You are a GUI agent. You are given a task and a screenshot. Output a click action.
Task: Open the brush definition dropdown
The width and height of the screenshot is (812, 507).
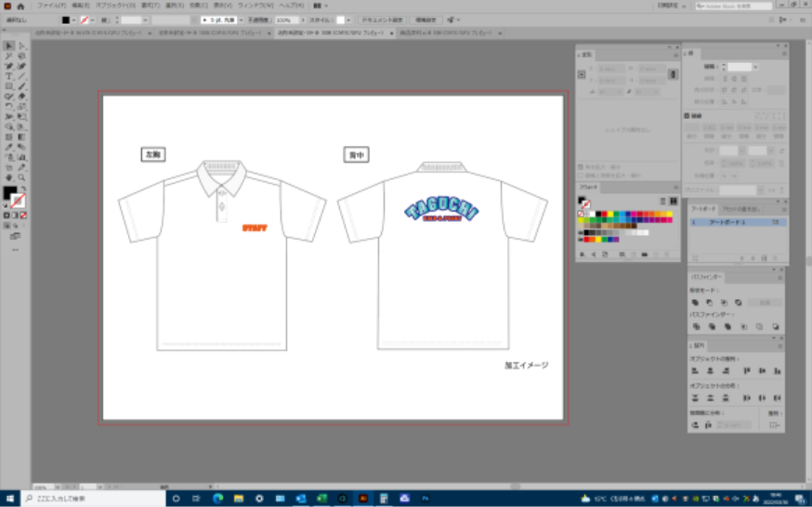[x=241, y=20]
